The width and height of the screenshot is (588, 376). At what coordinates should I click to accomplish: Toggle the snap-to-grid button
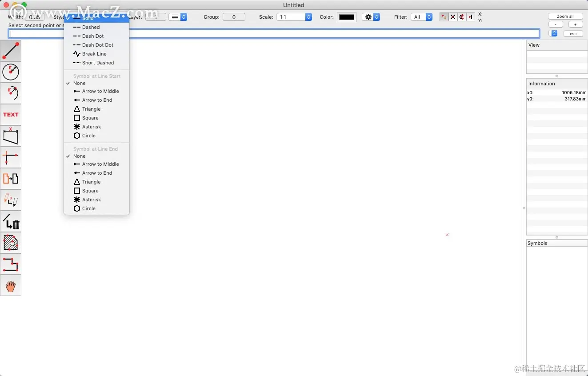444,17
